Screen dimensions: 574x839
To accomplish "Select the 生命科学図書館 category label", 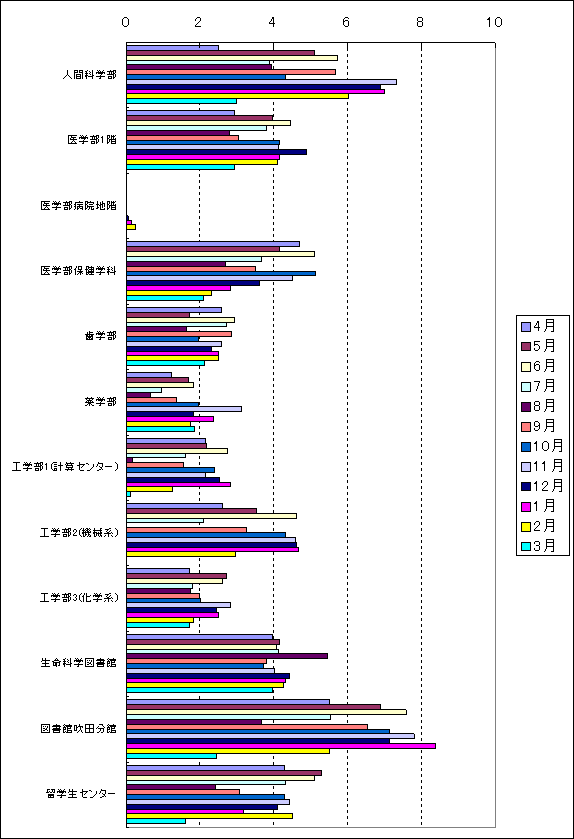I will 78,663.
